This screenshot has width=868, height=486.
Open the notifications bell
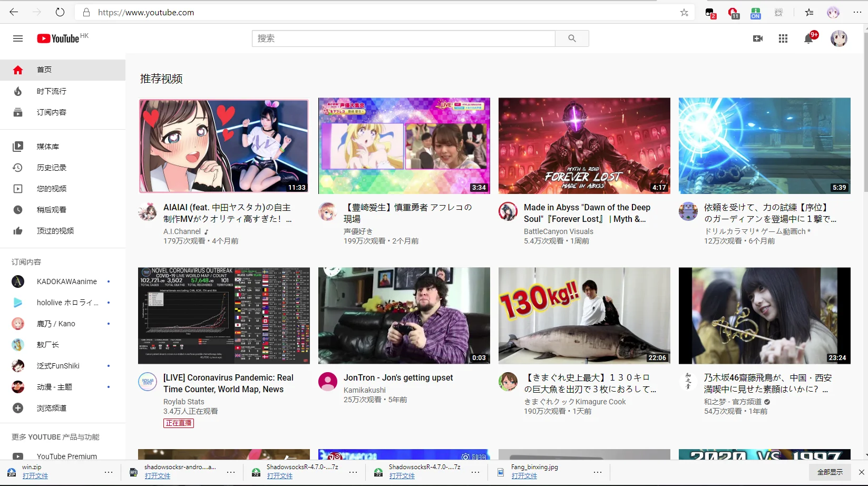tap(809, 38)
